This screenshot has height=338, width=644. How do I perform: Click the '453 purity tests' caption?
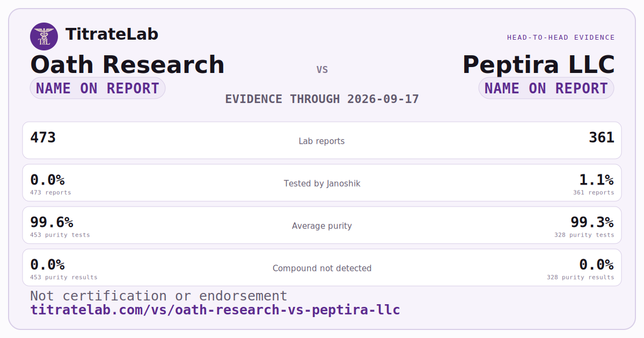click(x=60, y=235)
